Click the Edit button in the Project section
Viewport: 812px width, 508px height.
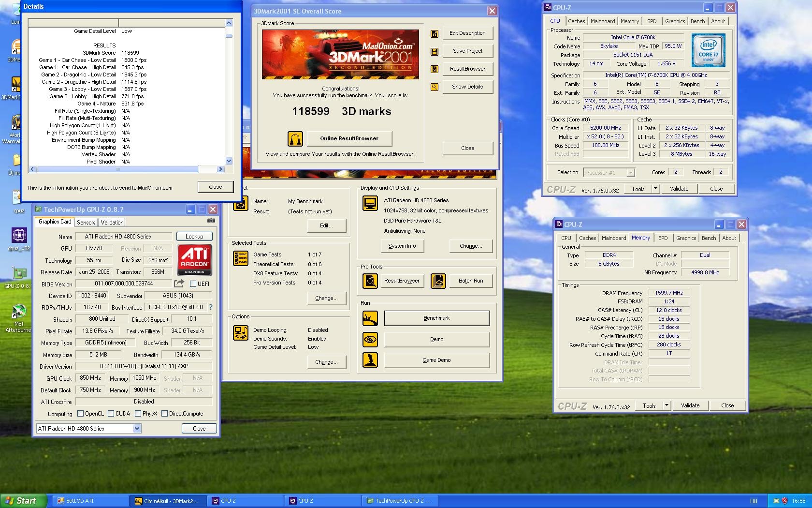point(327,225)
